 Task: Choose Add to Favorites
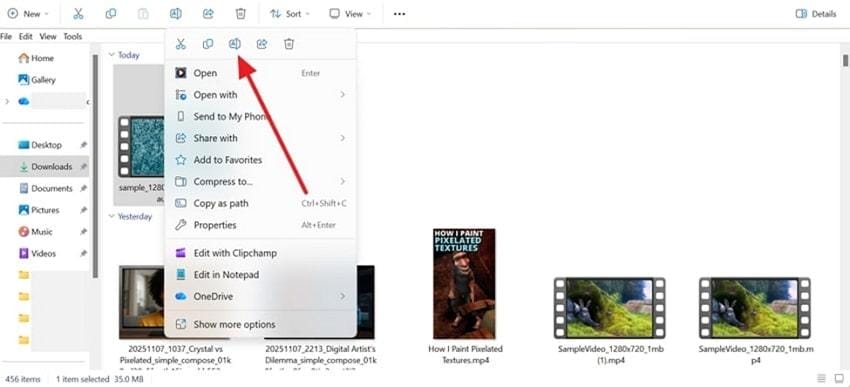pos(260,160)
